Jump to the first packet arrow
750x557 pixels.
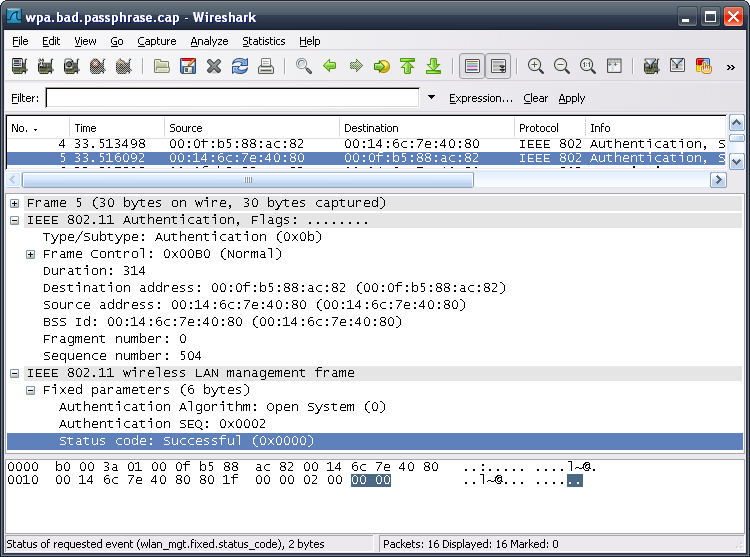point(407,66)
